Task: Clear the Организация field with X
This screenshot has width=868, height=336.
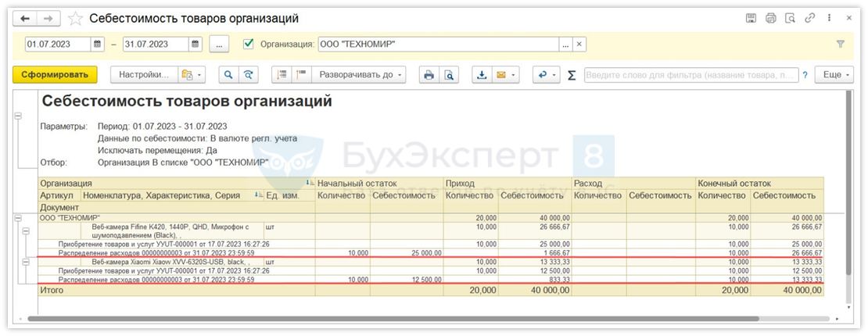Action: 579,45
